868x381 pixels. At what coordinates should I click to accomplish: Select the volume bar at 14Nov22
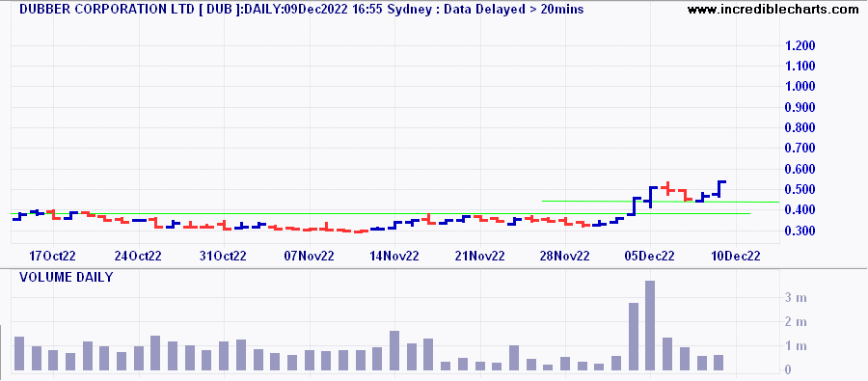point(394,350)
